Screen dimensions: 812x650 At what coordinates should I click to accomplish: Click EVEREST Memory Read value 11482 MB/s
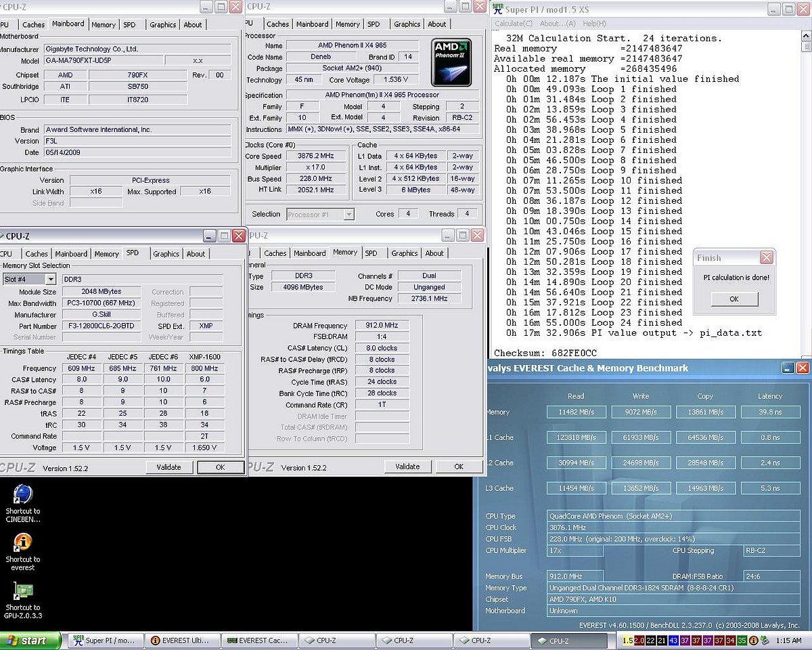click(577, 412)
